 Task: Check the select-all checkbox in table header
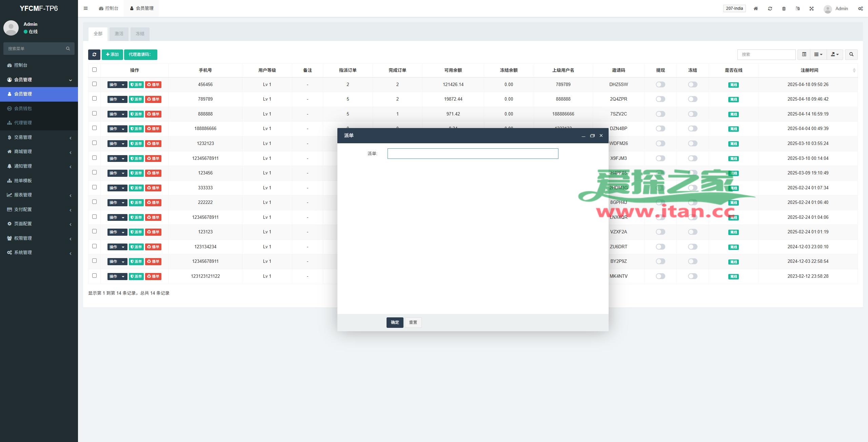coord(95,70)
